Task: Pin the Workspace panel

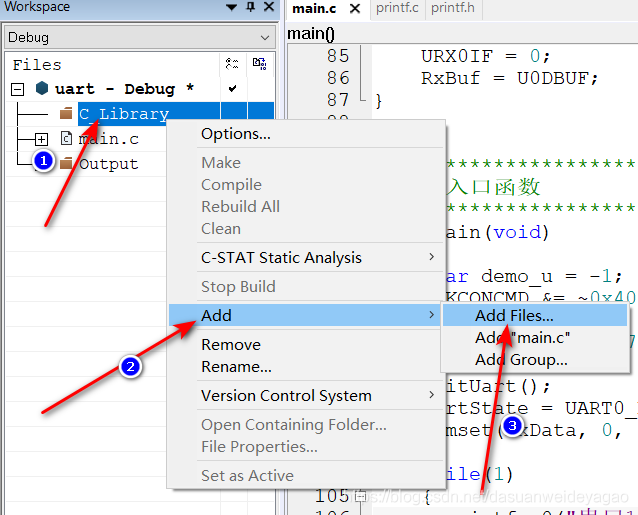Action: pyautogui.click(x=251, y=7)
